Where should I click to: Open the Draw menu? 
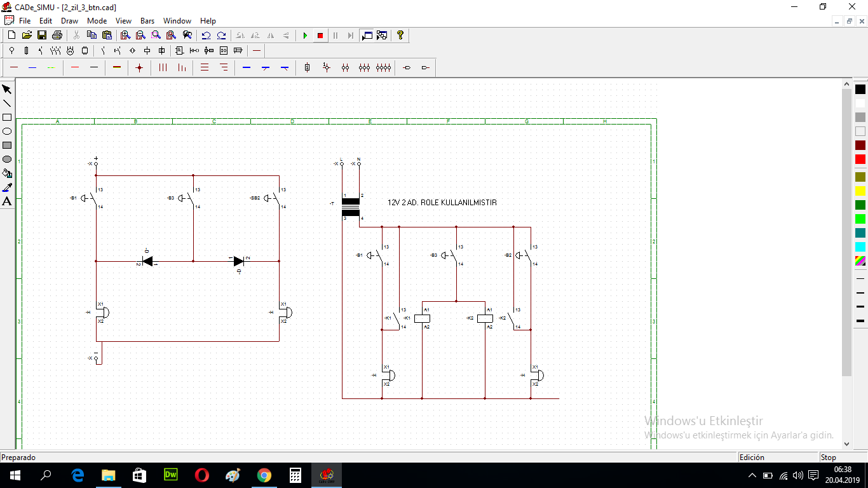pyautogui.click(x=69, y=21)
